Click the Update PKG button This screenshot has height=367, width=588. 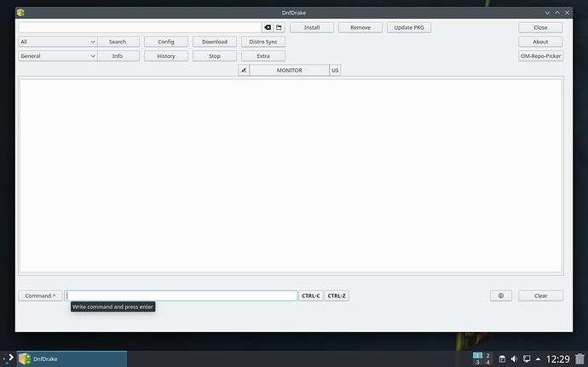(409, 27)
